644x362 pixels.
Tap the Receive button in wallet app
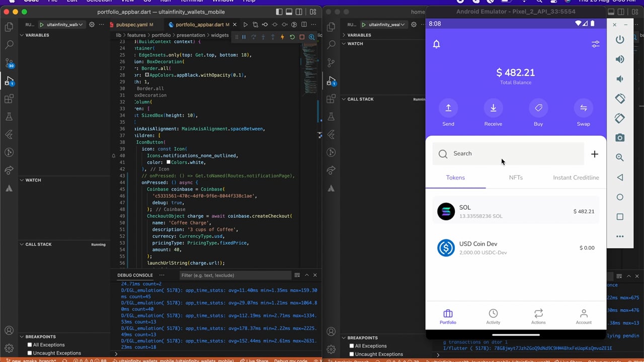(493, 113)
